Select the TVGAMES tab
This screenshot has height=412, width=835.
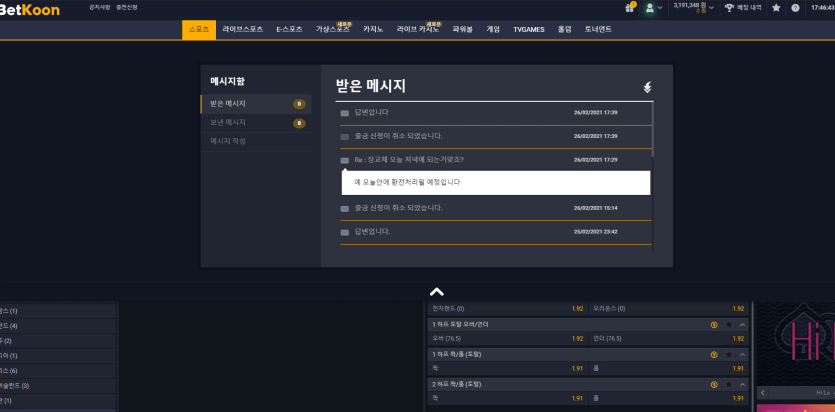[x=529, y=30]
